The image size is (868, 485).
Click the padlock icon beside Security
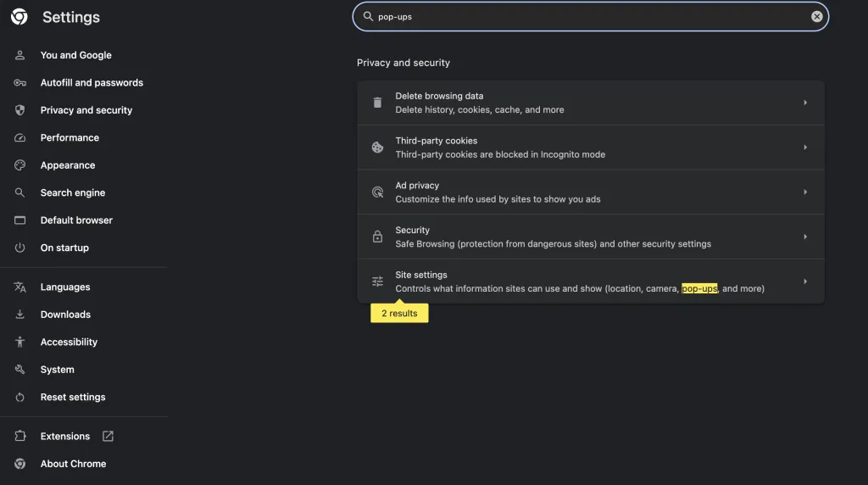[x=377, y=237]
